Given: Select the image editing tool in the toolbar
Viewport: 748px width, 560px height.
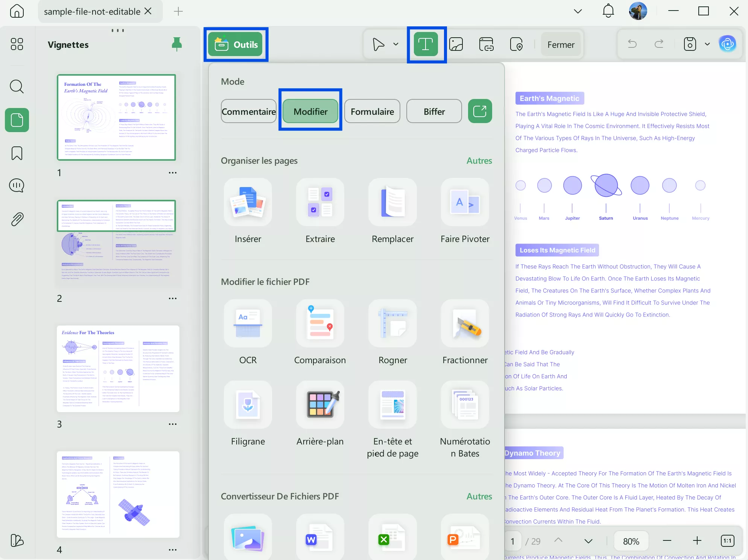Looking at the screenshot, I should point(456,44).
